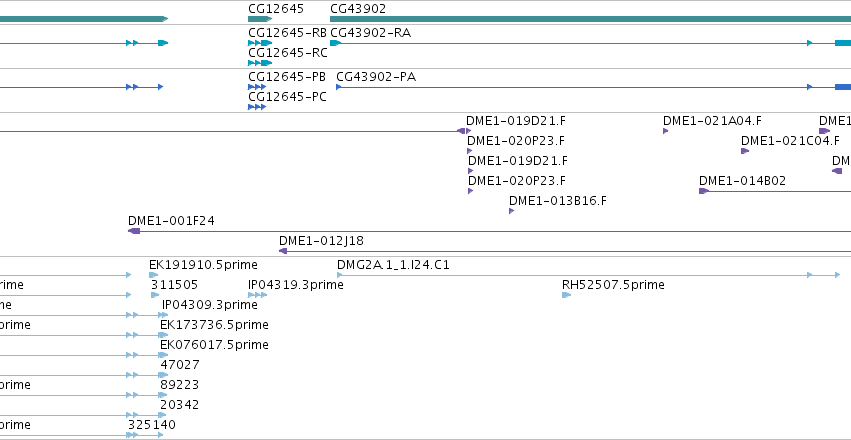Click the 20342 feature label
This screenshot has width=851, height=440.
(179, 405)
